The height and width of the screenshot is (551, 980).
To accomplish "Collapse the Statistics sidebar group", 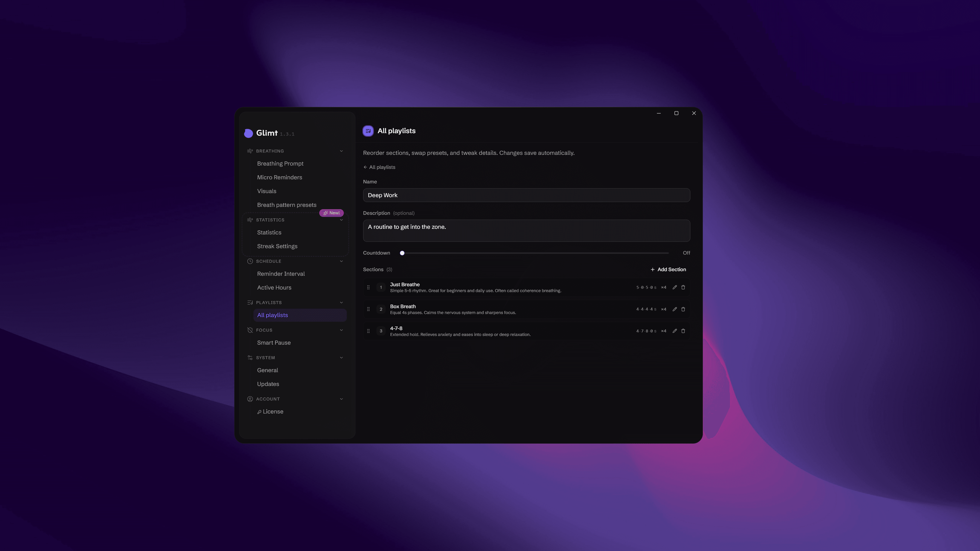I will click(341, 220).
